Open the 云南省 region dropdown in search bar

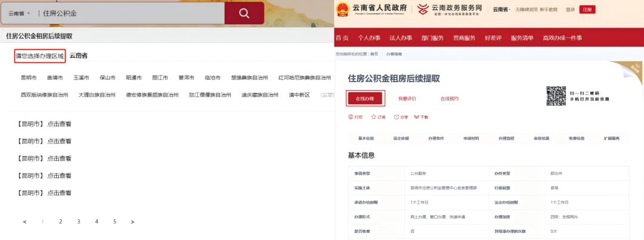click(19, 14)
